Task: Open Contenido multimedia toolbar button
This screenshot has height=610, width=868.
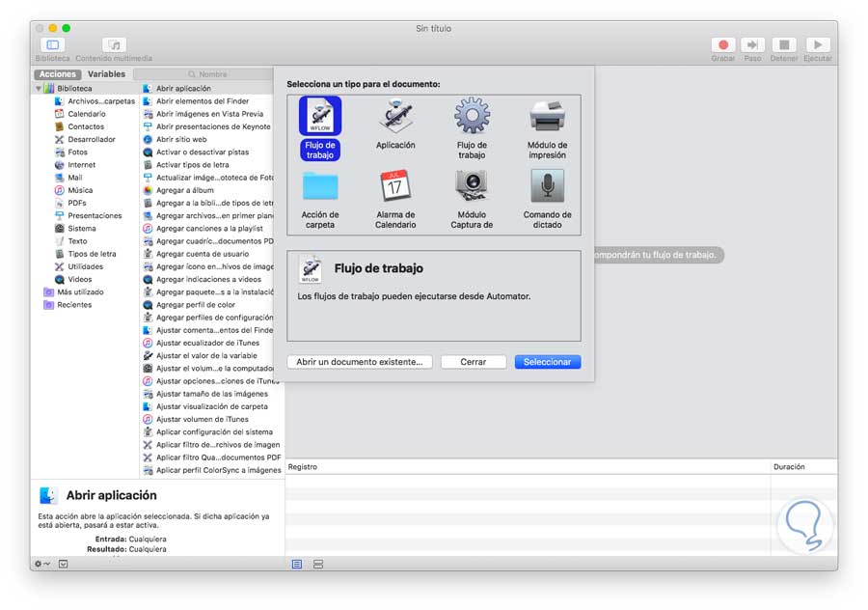Action: pyautogui.click(x=114, y=44)
